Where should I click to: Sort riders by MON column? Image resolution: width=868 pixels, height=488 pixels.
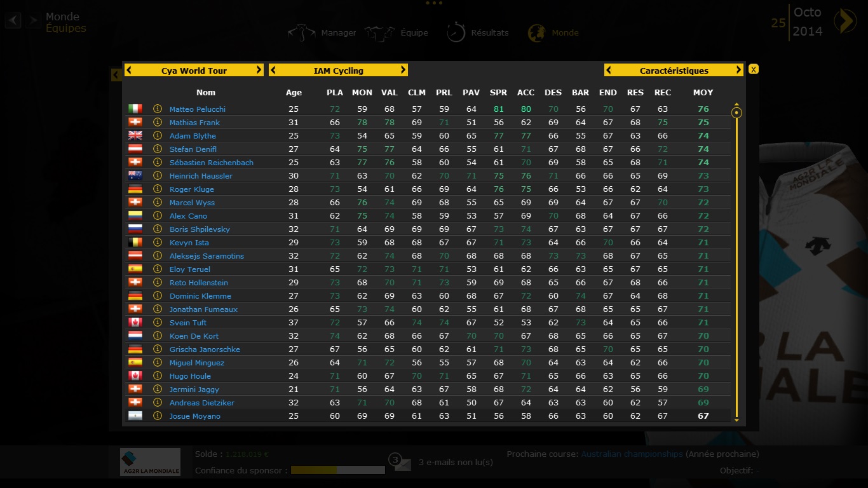(x=362, y=93)
